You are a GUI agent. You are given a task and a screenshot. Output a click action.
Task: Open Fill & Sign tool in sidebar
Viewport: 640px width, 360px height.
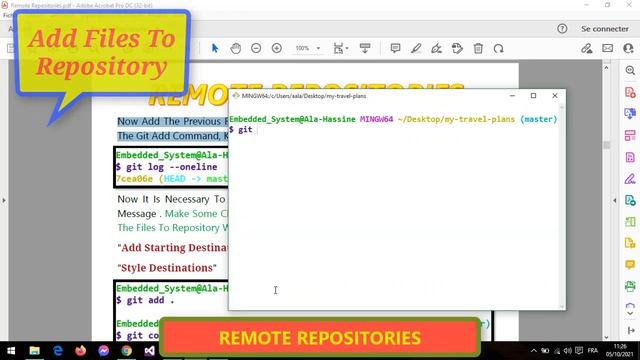(x=630, y=179)
